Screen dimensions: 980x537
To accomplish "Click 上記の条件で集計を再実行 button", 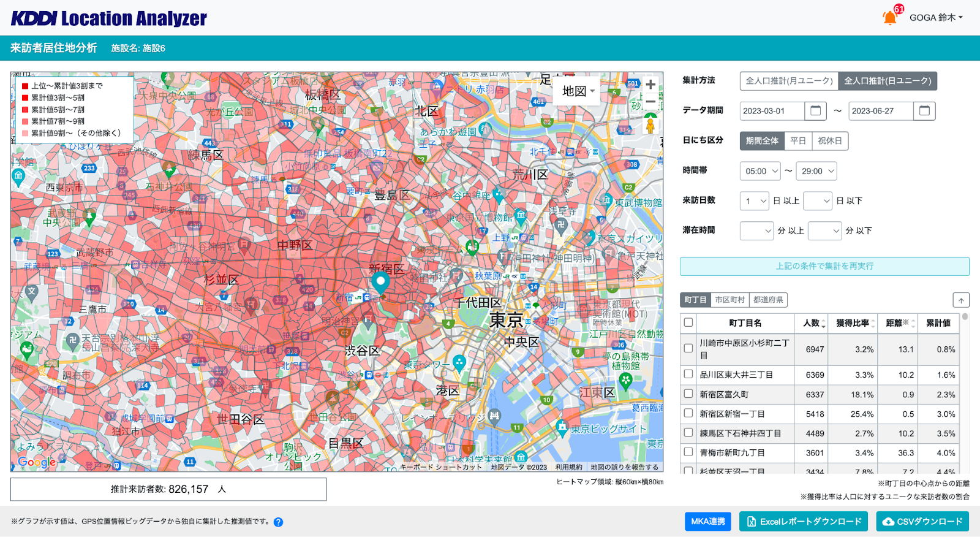I will pos(824,266).
